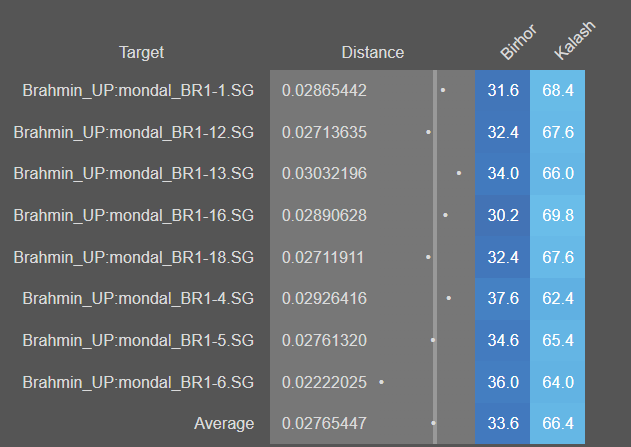Click the Birhor column header
This screenshot has height=447, width=631.
pos(518,42)
